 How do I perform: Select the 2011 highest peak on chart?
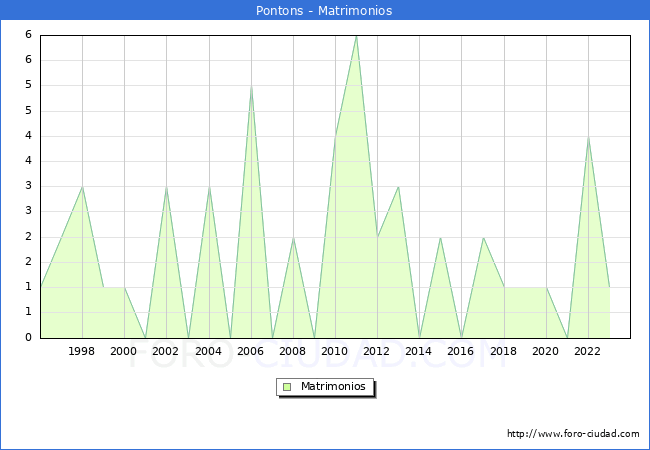click(356, 36)
